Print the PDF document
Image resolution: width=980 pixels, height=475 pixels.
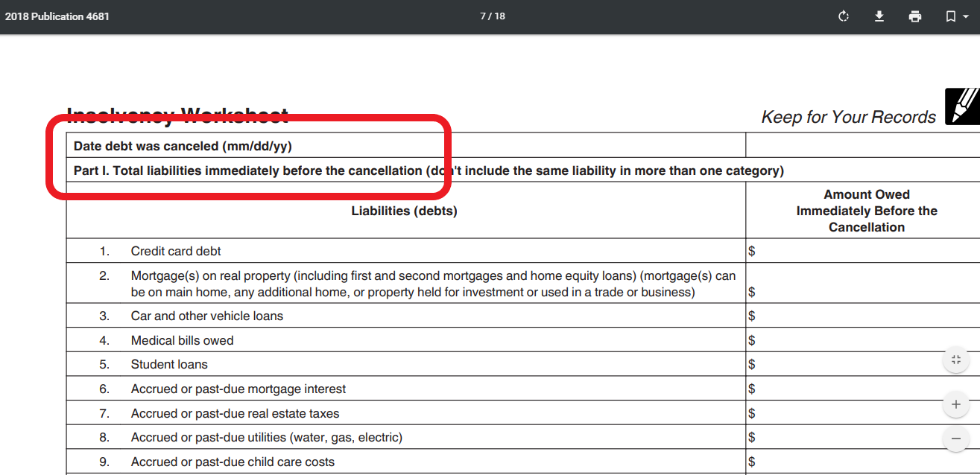915,16
